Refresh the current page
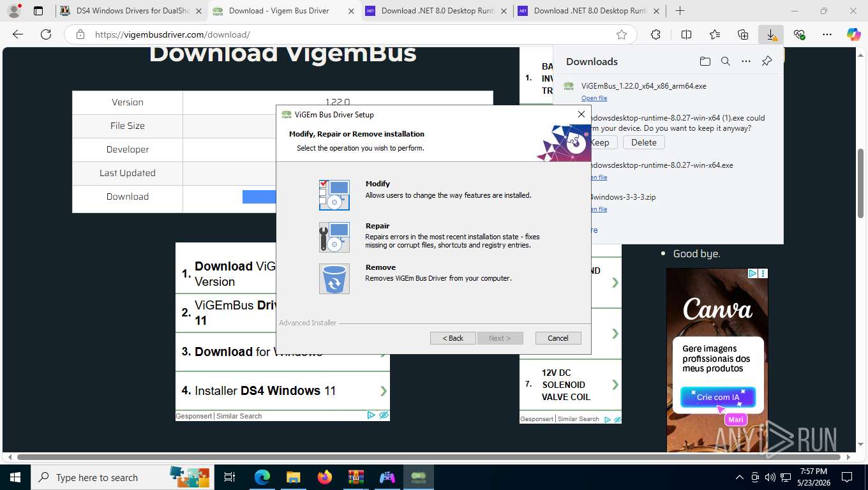This screenshot has width=868, height=490. pyautogui.click(x=45, y=34)
